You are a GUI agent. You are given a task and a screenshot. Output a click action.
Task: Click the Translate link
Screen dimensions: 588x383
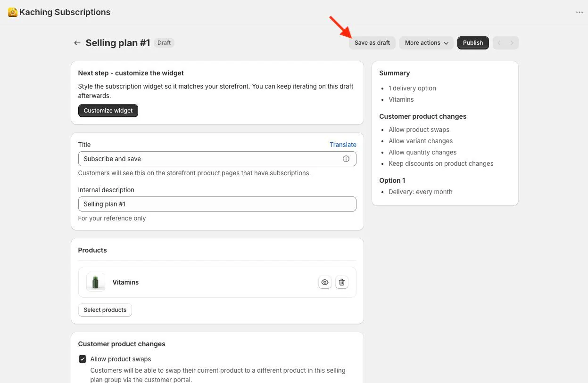343,145
